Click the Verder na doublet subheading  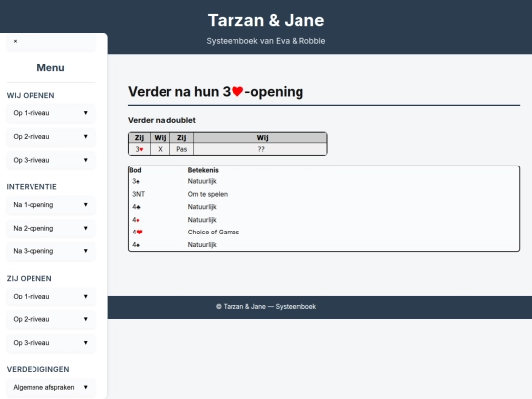click(x=162, y=120)
